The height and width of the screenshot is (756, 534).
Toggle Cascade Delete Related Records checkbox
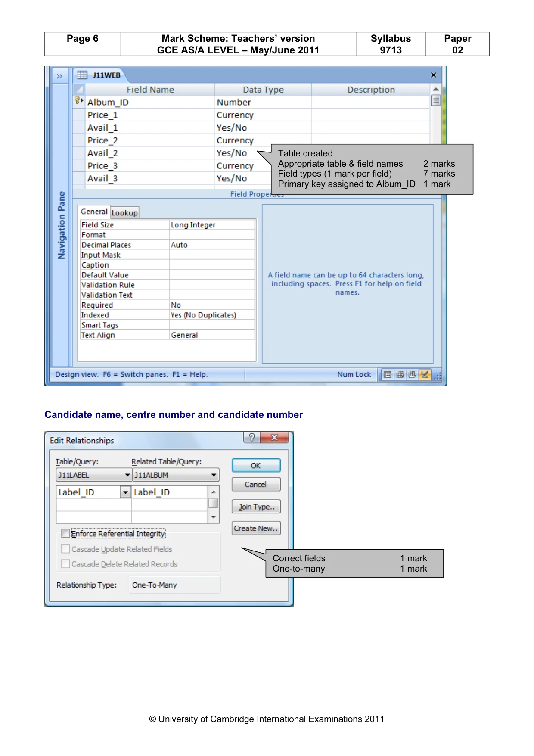(x=65, y=563)
